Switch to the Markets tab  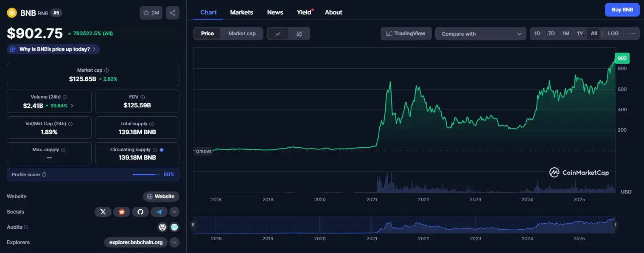coord(241,12)
